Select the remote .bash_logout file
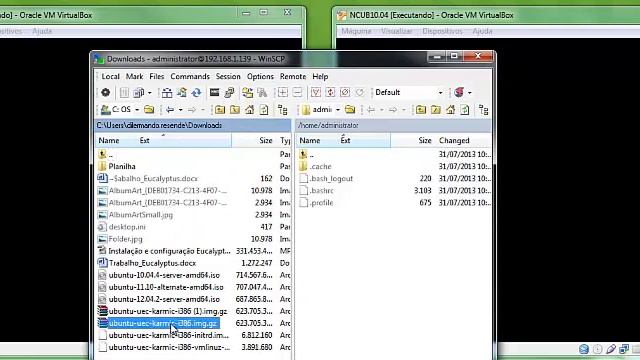Image resolution: width=640 pixels, height=360 pixels. point(331,179)
